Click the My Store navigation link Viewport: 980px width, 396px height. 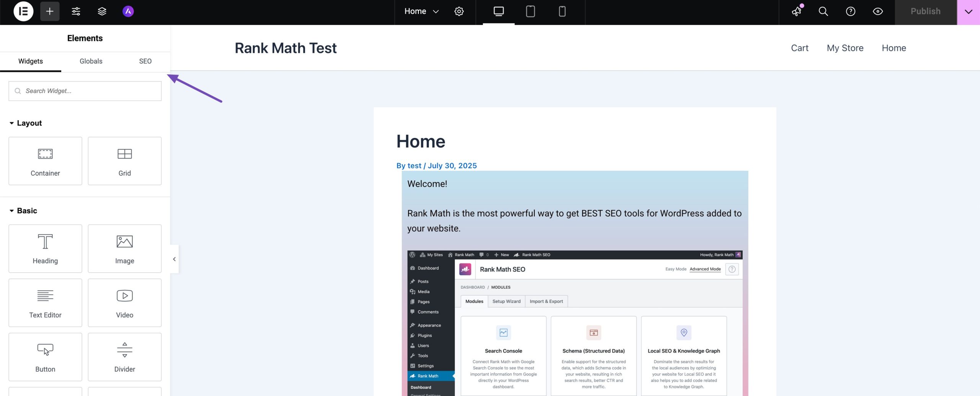pos(845,48)
